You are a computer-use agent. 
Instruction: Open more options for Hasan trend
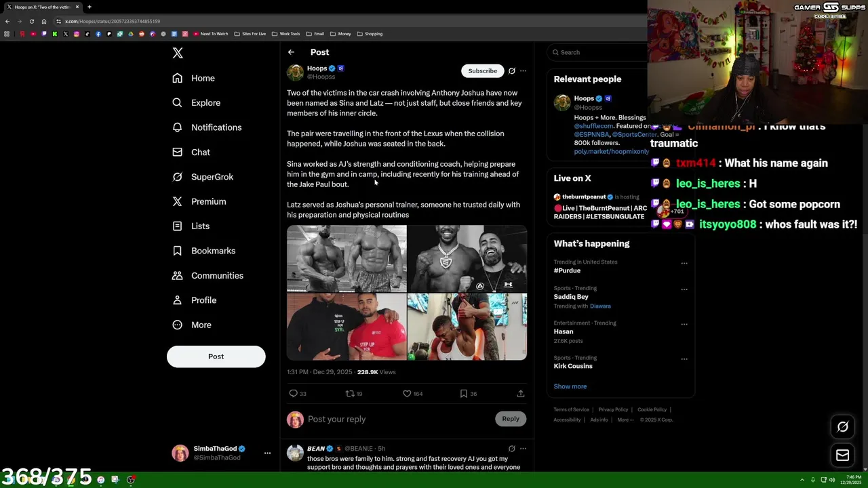pos(684,324)
